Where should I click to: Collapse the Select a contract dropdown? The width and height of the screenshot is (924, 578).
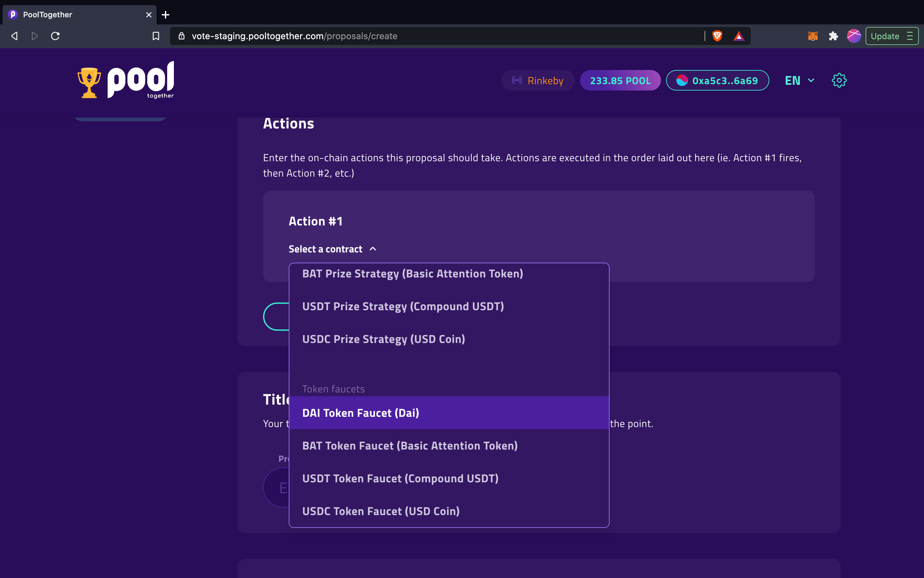(333, 249)
